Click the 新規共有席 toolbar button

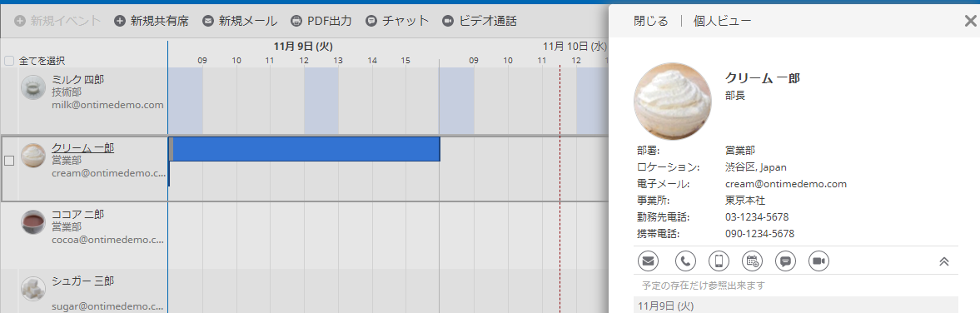(x=152, y=21)
